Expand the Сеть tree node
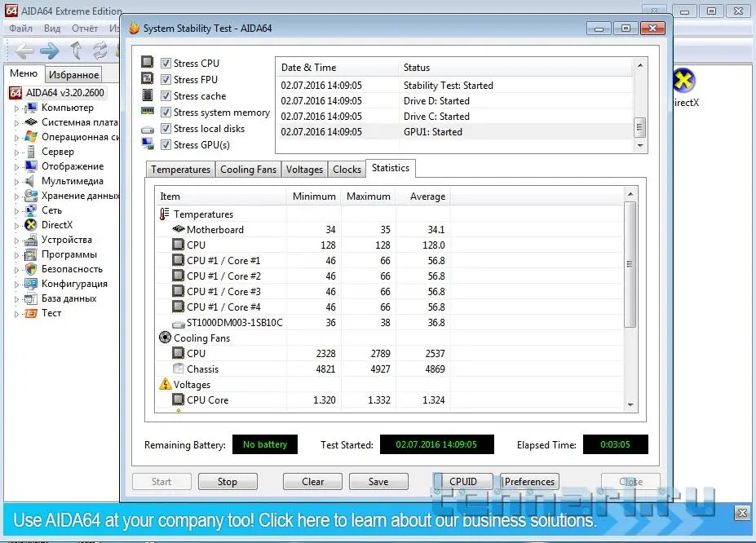The width and height of the screenshot is (756, 543). [x=16, y=211]
